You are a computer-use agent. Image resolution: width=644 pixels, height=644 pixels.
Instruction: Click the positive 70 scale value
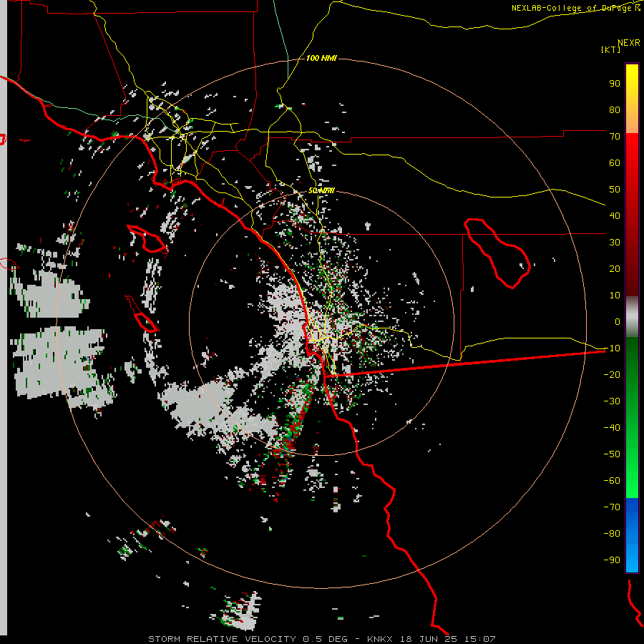click(x=615, y=137)
